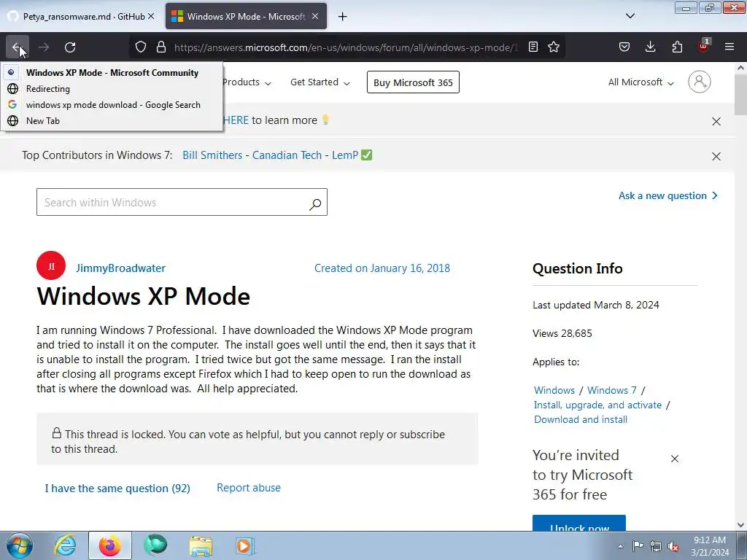Click Created on January 16, 2018 link
The image size is (747, 560).
(382, 268)
